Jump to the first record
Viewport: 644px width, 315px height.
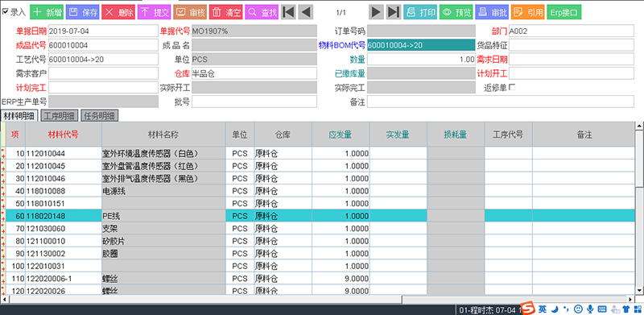pyautogui.click(x=288, y=12)
